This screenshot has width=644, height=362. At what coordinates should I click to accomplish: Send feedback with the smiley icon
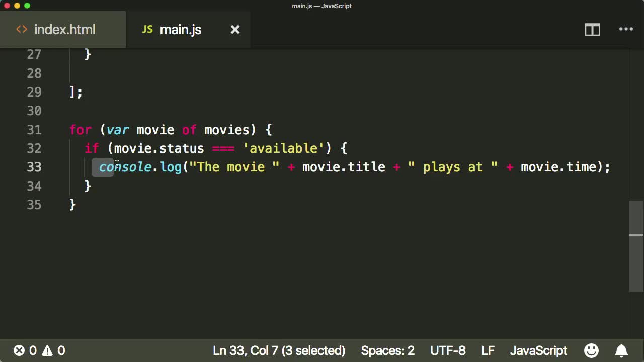(x=592, y=350)
